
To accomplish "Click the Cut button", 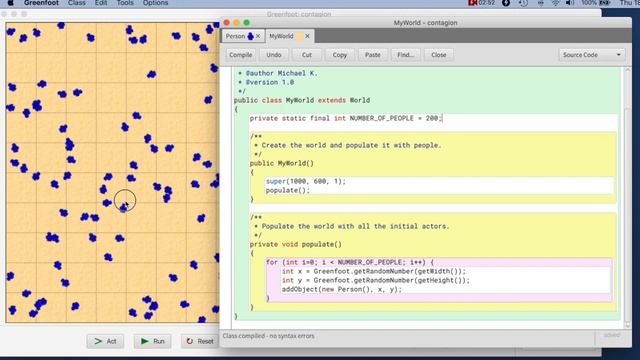I will pos(307,55).
